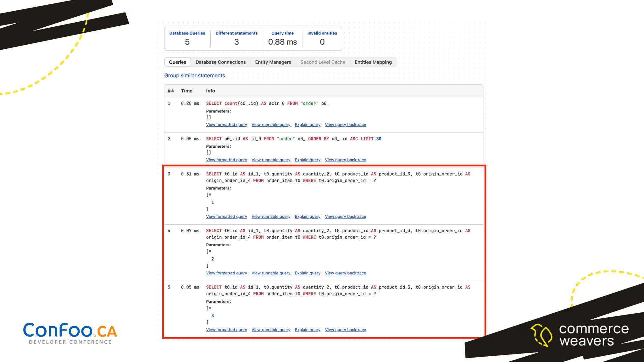Collapse parameters triangle in query 5
Image resolution: width=644 pixels, height=362 pixels.
pos(210,308)
